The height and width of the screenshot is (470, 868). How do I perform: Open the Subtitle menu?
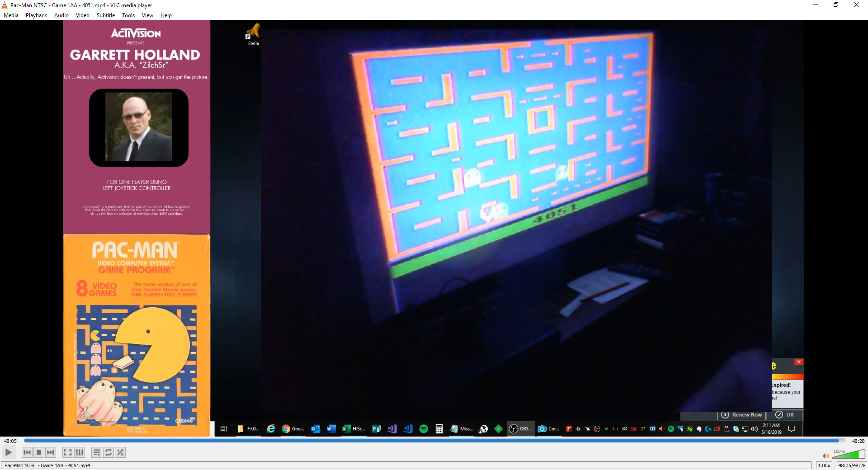click(105, 15)
